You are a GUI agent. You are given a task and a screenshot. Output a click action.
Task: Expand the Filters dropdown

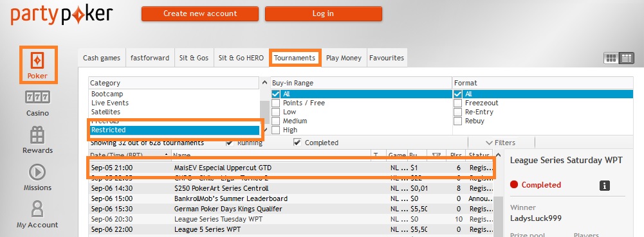tap(501, 143)
